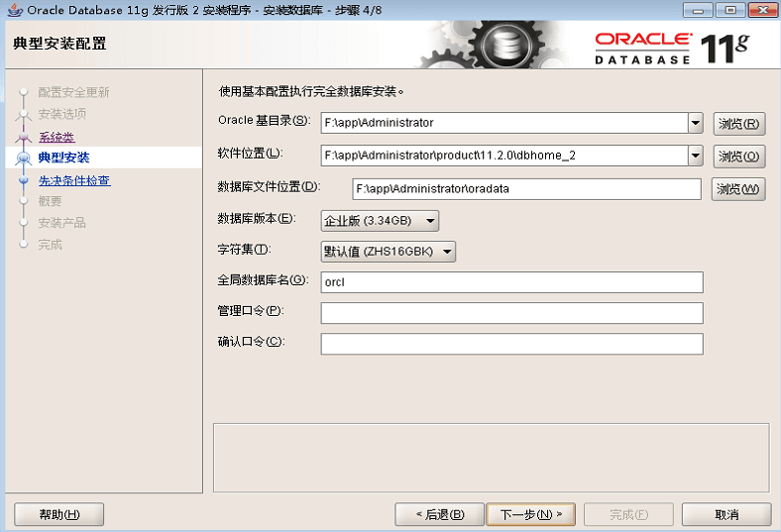The width and height of the screenshot is (781, 532).
Task: Click the Java icon in the title bar
Action: click(x=15, y=10)
